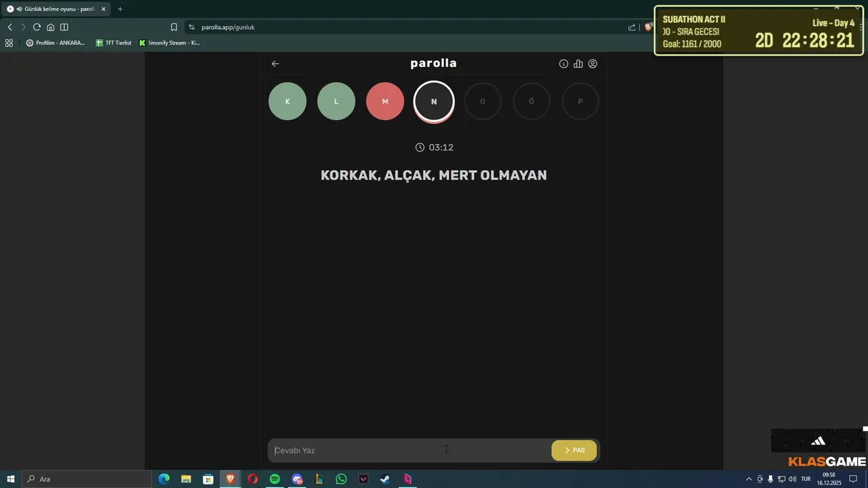868x488 pixels.
Task: Open the Windows Start menu
Action: (11, 479)
